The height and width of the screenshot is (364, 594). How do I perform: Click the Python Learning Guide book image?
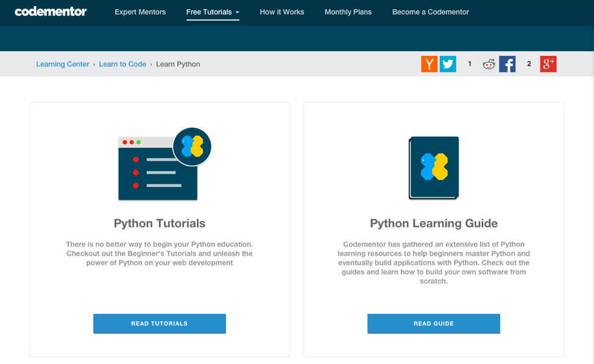pyautogui.click(x=434, y=167)
